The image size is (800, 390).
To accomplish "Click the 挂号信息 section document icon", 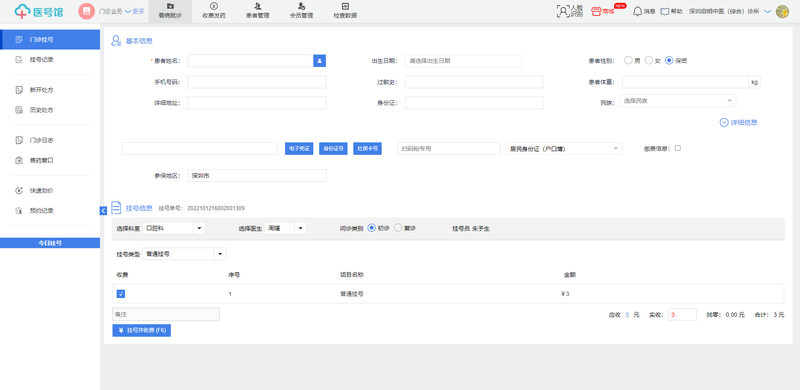I will coord(116,208).
